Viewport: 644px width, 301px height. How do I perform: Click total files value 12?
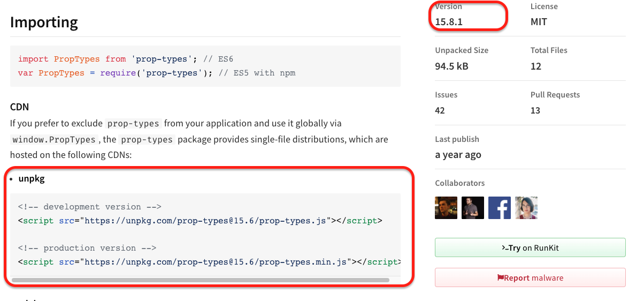pyautogui.click(x=536, y=66)
